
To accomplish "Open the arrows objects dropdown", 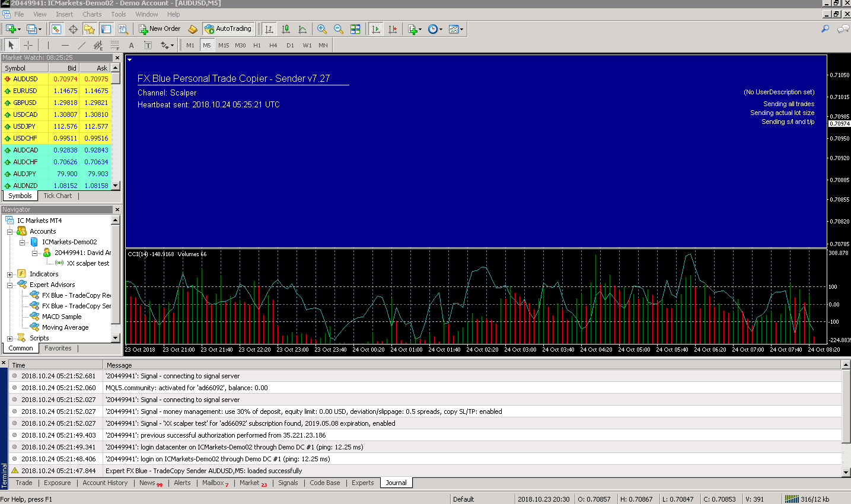I will pyautogui.click(x=172, y=45).
